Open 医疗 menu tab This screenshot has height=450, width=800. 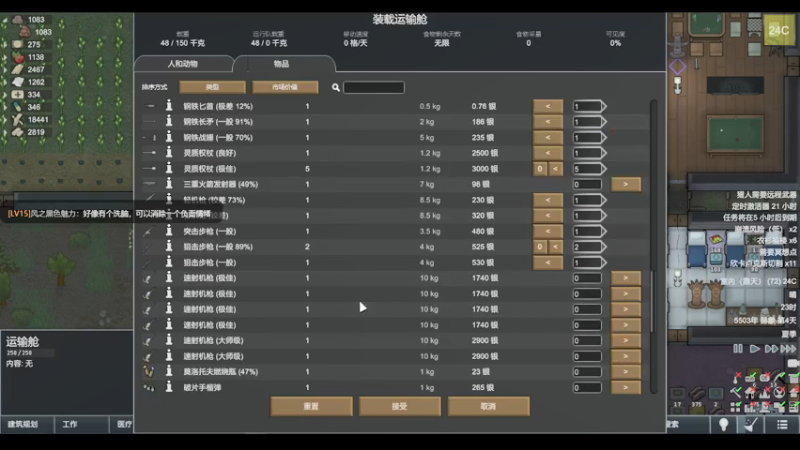(x=122, y=424)
